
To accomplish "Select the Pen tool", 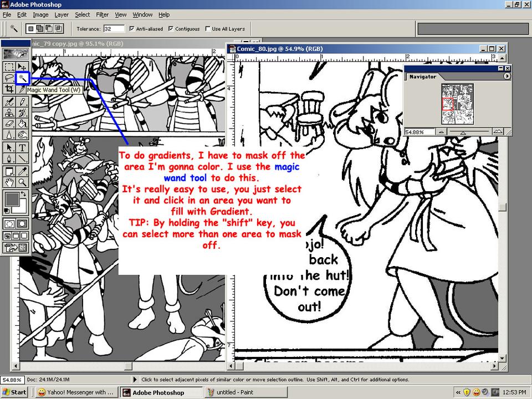I will tap(9, 158).
